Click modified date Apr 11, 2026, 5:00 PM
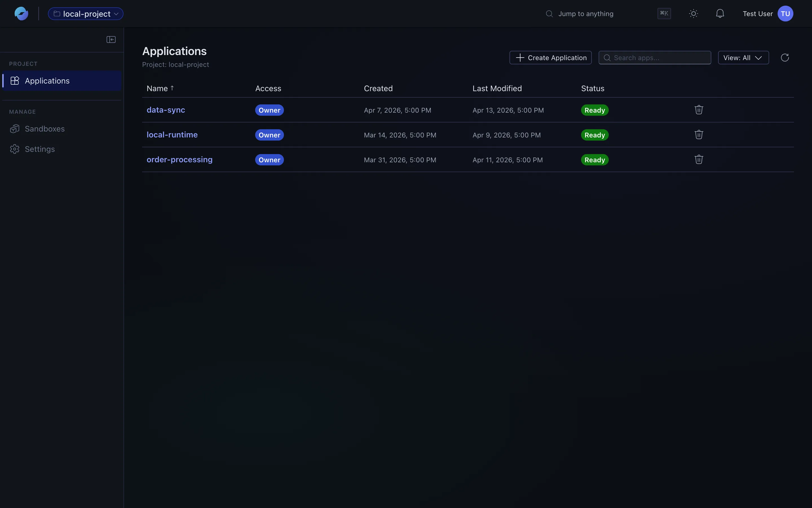Screen dimensions: 812x508 coord(508,160)
